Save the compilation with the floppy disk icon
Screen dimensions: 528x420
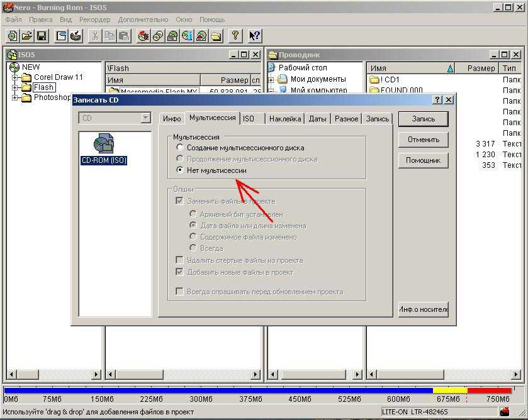(42, 36)
